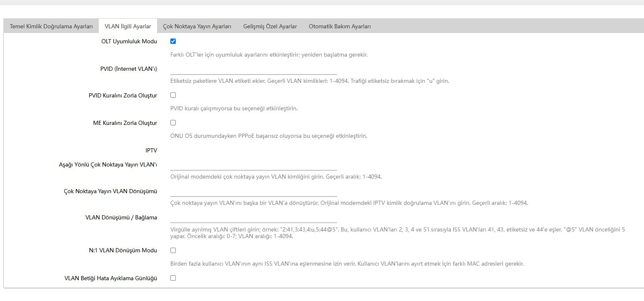Click help text 'Orijinal modemdeki çok noktaya yayın'
This screenshot has height=301, width=644.
click(x=276, y=177)
